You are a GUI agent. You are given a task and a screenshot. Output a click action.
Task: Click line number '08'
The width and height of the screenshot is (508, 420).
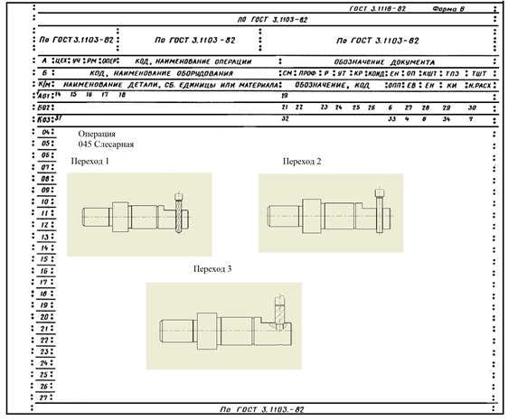[45, 179]
